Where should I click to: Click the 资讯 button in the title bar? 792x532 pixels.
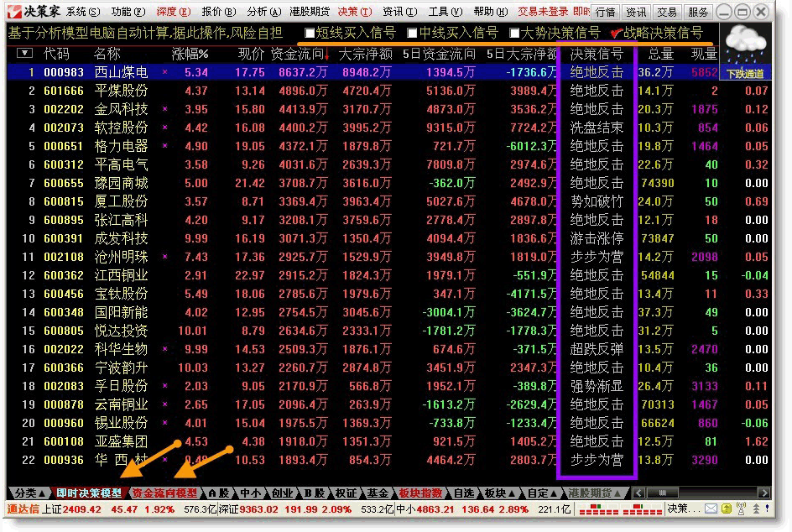(636, 12)
